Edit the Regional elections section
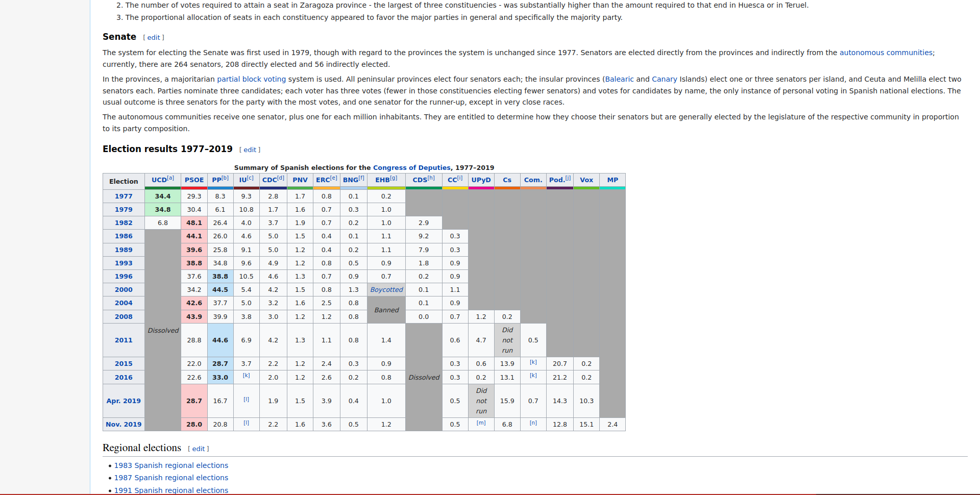Screen dimensions: 980x495 (x=199, y=449)
